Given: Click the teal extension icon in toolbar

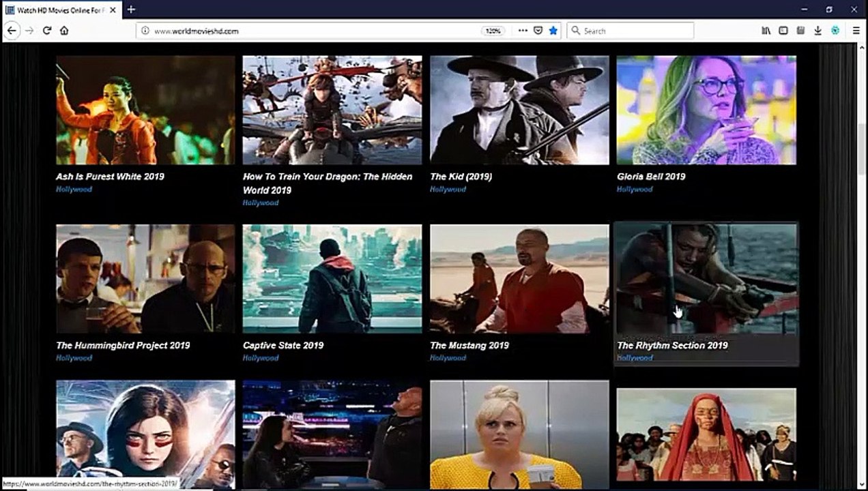Looking at the screenshot, I should (835, 31).
